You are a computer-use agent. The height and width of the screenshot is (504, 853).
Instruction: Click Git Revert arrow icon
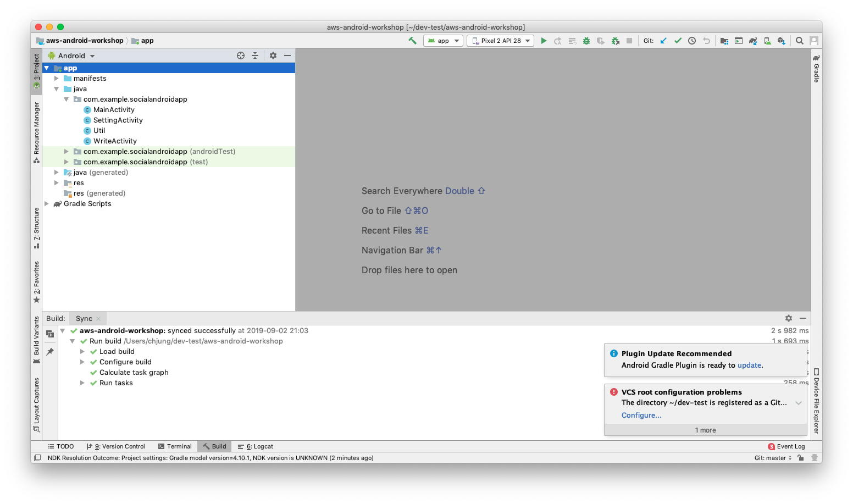pyautogui.click(x=707, y=41)
